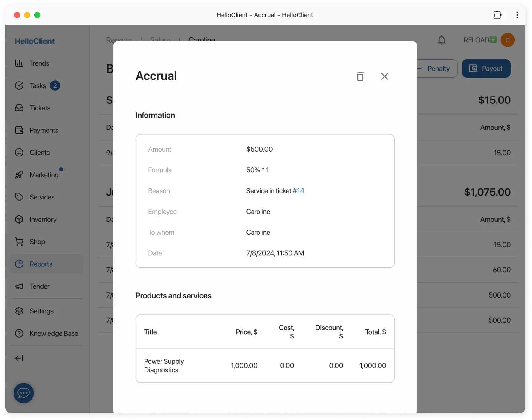Open the Knowledge Base
The width and height of the screenshot is (532, 420).
tap(54, 333)
